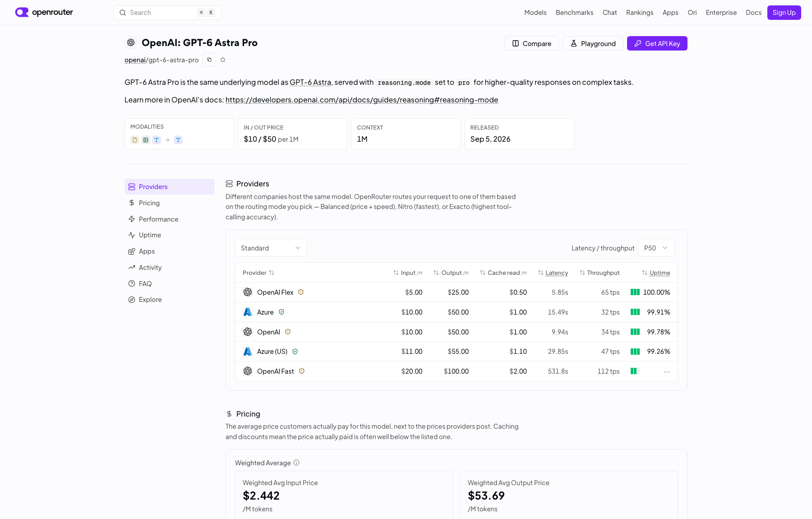812x519 pixels.
Task: Click the Azure (US) provider logo
Action: pos(248,351)
